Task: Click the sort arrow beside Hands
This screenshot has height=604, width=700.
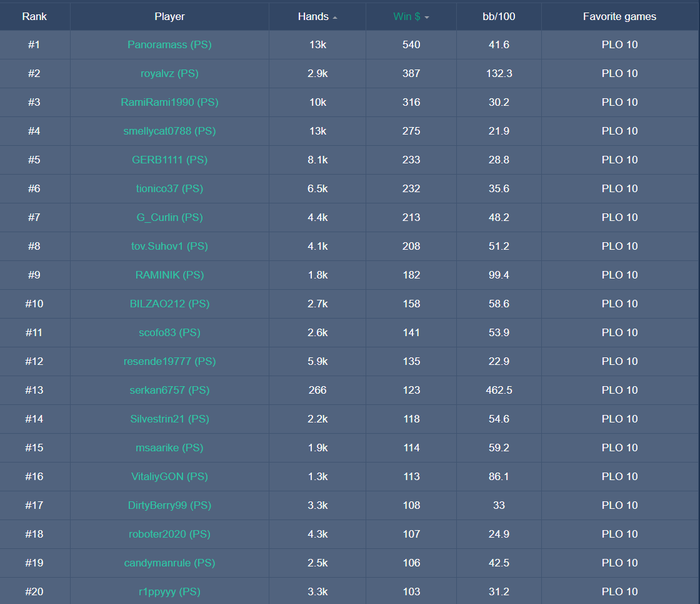Action: [x=335, y=18]
